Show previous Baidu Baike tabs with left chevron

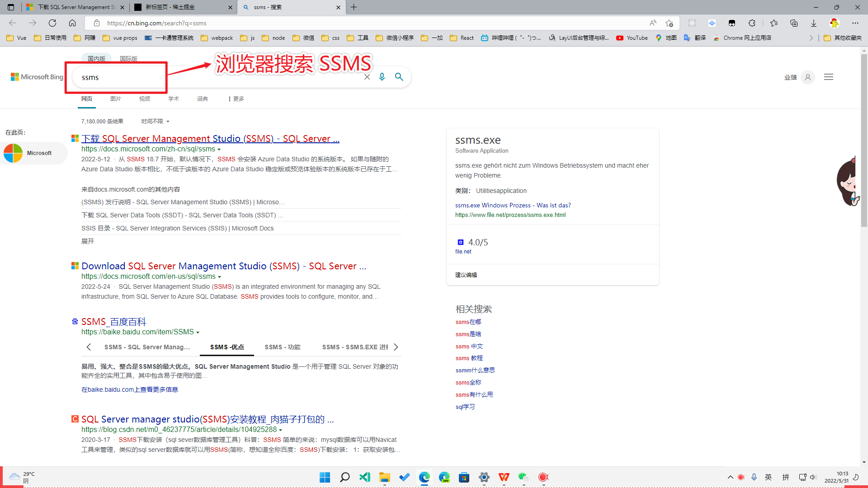click(x=89, y=347)
